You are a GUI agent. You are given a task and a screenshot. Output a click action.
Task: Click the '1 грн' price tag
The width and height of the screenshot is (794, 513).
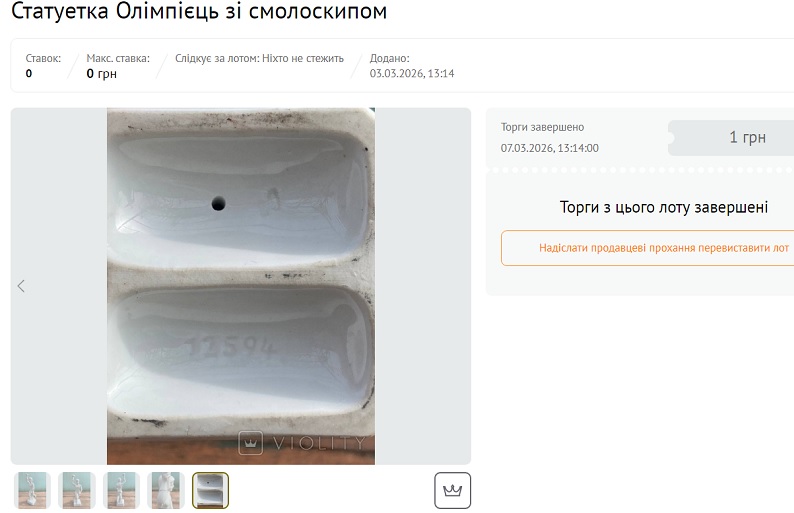(x=747, y=138)
